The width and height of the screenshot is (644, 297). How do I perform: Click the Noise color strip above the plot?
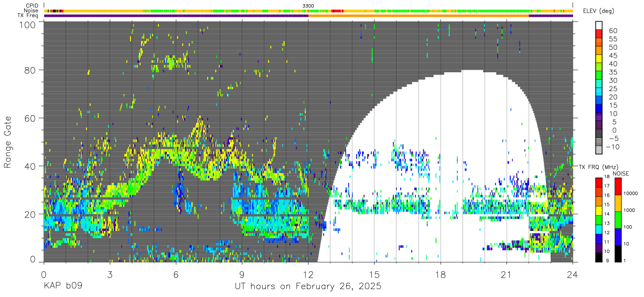(308, 10)
